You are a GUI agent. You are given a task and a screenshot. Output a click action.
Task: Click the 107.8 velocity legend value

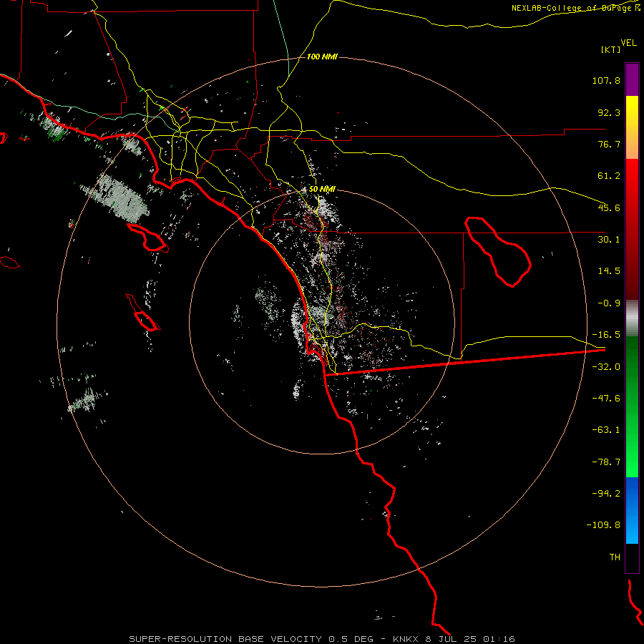(x=606, y=80)
